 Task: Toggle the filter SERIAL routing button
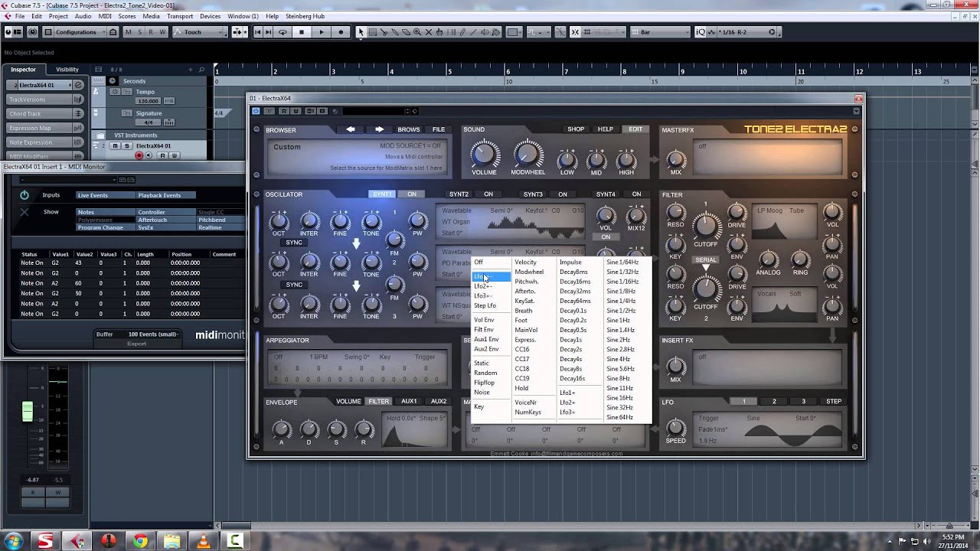point(706,260)
